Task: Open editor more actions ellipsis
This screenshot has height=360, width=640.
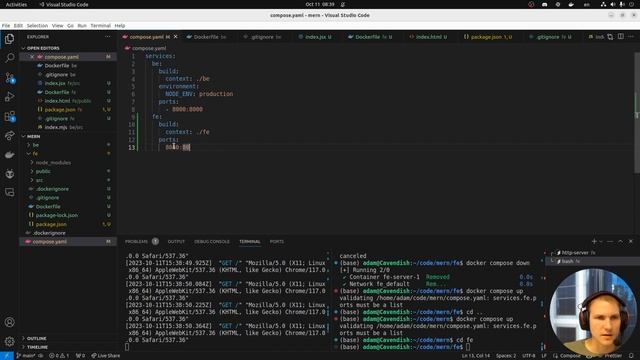Action: [631, 37]
